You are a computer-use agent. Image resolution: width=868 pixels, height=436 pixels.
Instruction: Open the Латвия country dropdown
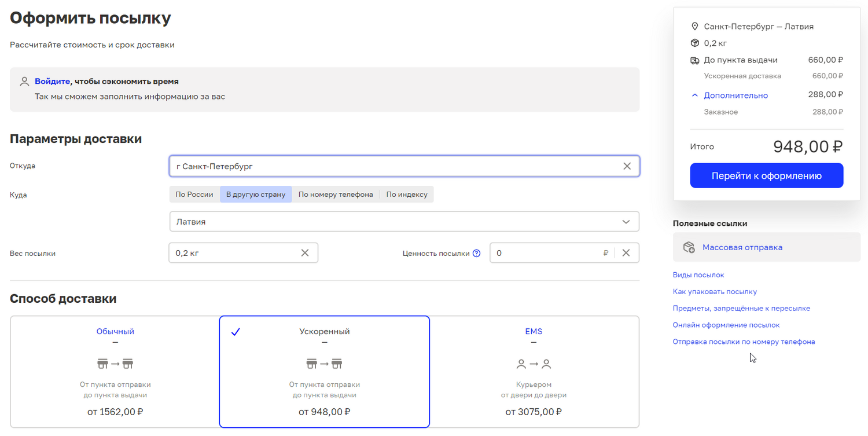point(404,222)
